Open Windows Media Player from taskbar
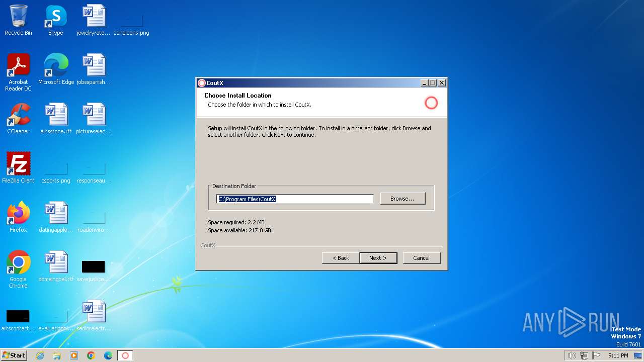The image size is (644, 362). point(74,355)
